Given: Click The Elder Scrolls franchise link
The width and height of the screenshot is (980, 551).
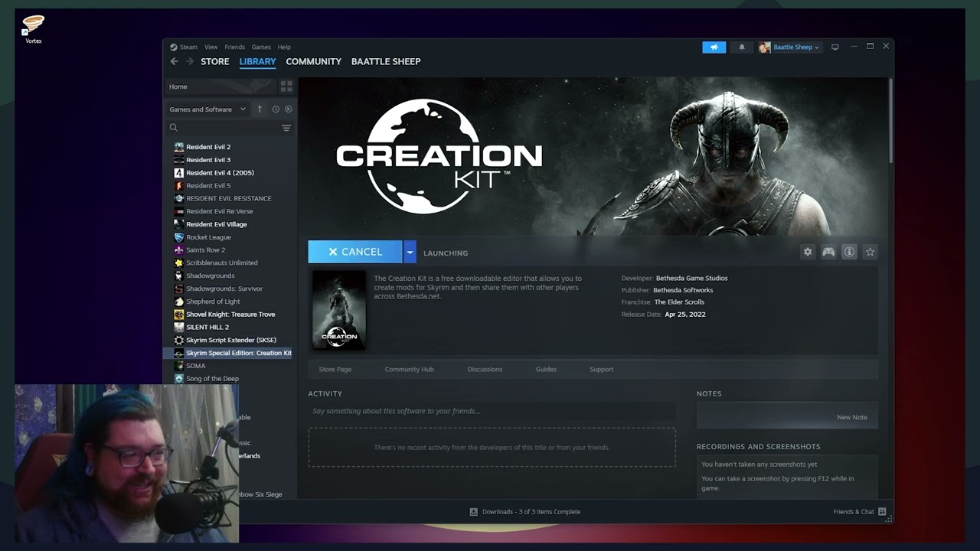Looking at the screenshot, I should (x=679, y=302).
